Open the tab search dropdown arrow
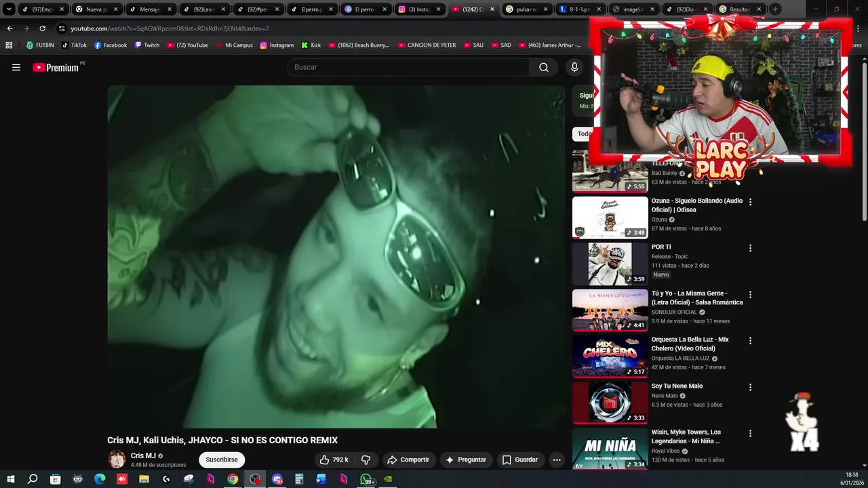 coord(9,9)
